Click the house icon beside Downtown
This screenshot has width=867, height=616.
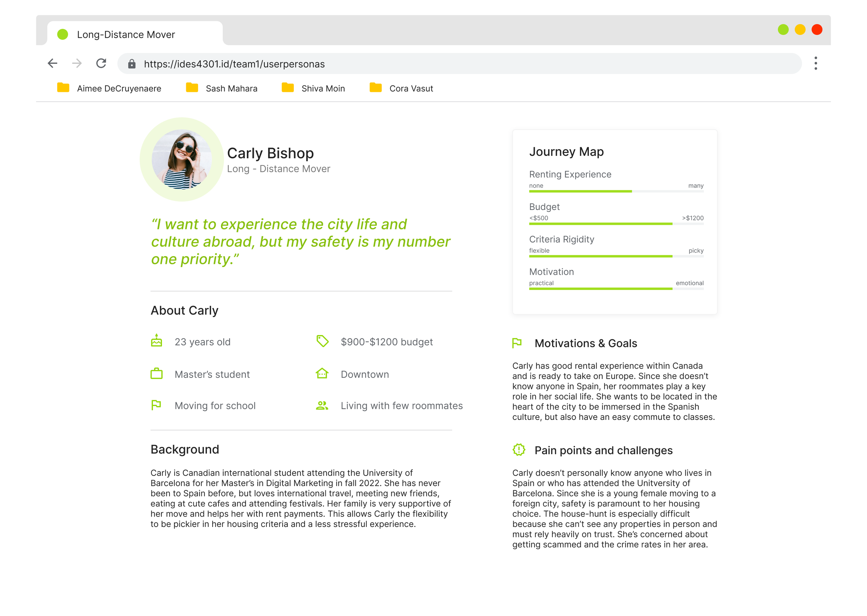[322, 373]
